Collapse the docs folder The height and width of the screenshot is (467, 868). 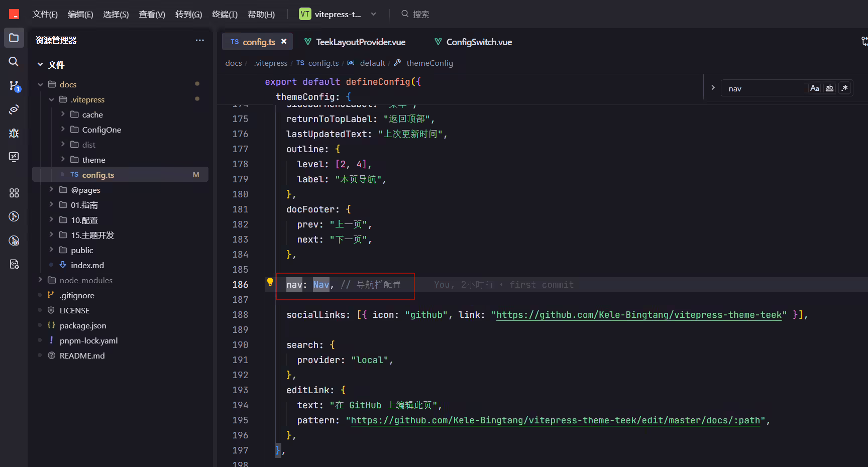(x=68, y=84)
